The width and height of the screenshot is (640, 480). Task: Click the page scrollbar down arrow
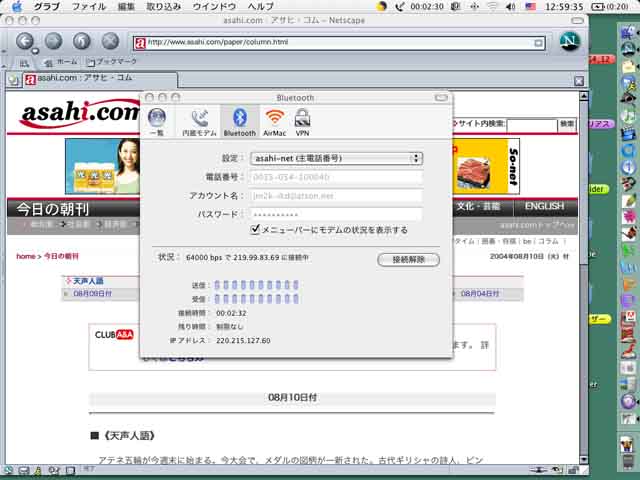pos(584,459)
